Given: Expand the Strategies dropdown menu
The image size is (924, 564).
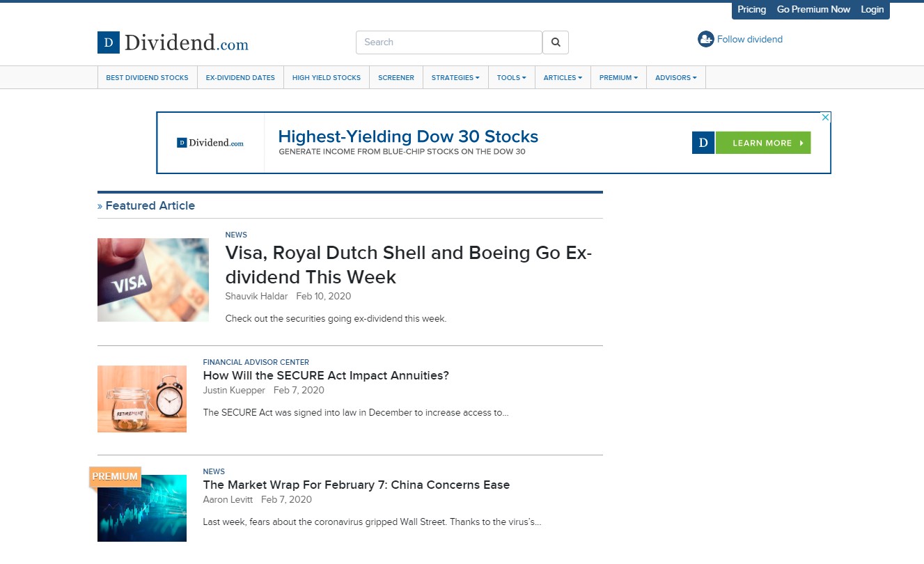Looking at the screenshot, I should 455,78.
